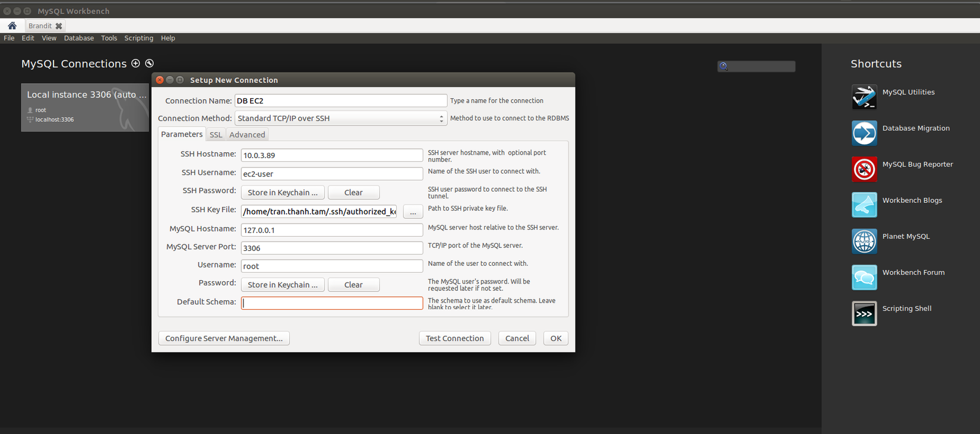
Task: Open the Tools menu
Action: pyautogui.click(x=109, y=38)
